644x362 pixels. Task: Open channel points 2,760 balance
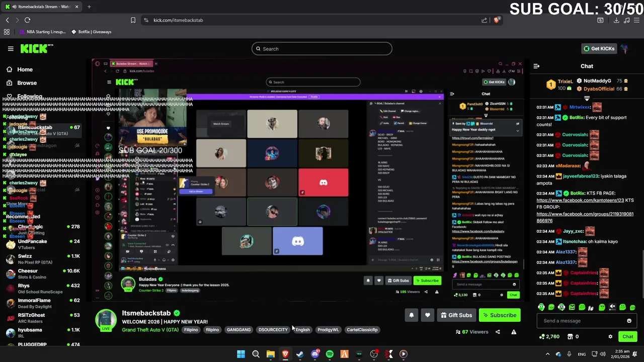(549, 337)
